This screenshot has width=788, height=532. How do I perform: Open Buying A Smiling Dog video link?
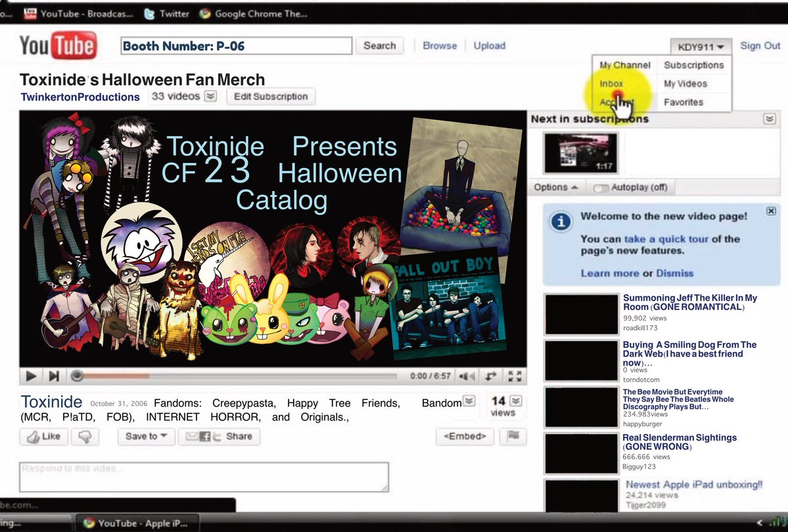pyautogui.click(x=689, y=353)
